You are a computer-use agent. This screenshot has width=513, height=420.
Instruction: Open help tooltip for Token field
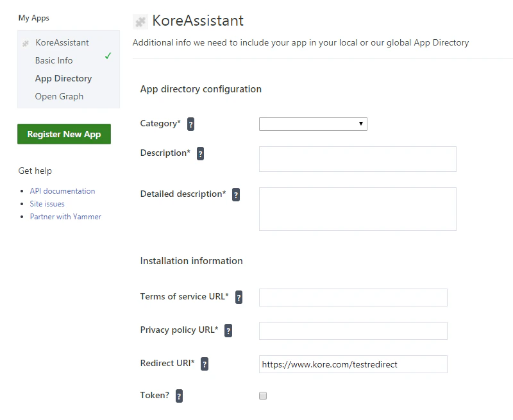(x=179, y=396)
